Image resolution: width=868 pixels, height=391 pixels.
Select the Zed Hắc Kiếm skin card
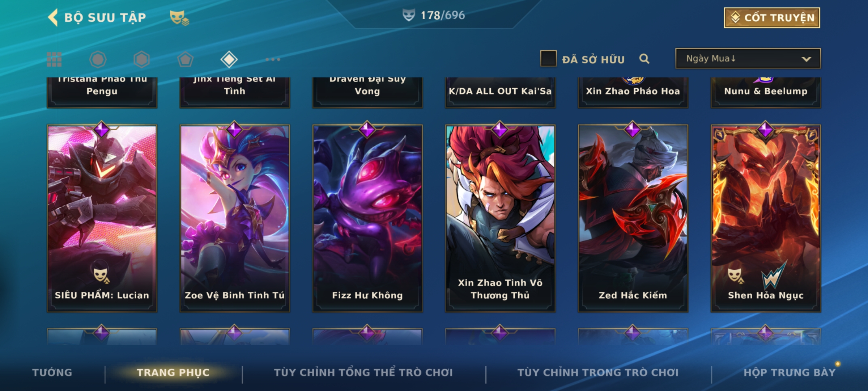(633, 218)
